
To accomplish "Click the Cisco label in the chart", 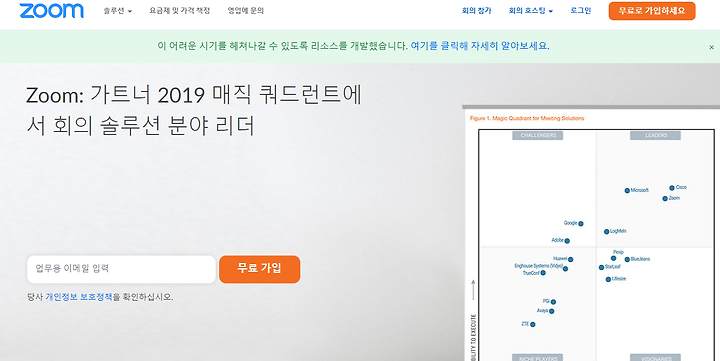I will click(x=681, y=187).
